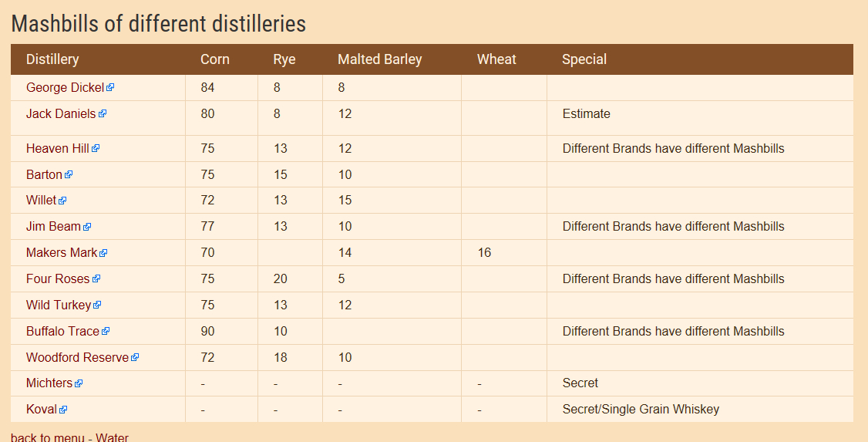868x442 pixels.
Task: Click external link icon beside Makers Mark
Action: tap(103, 252)
